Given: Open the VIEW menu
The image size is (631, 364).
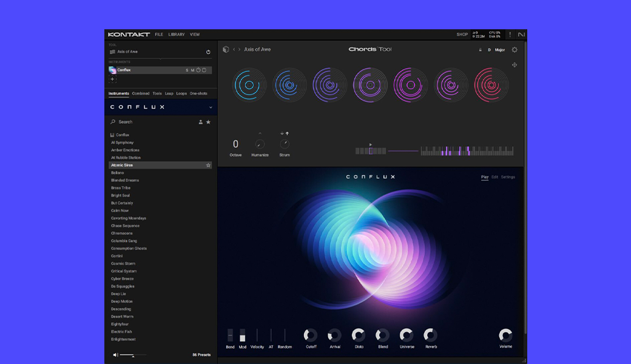Looking at the screenshot, I should tap(195, 35).
